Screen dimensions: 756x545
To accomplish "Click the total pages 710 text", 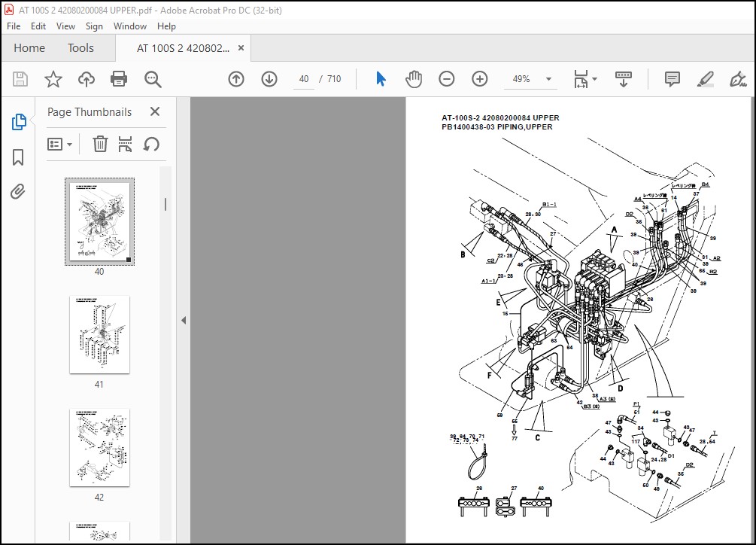I will click(x=334, y=79).
